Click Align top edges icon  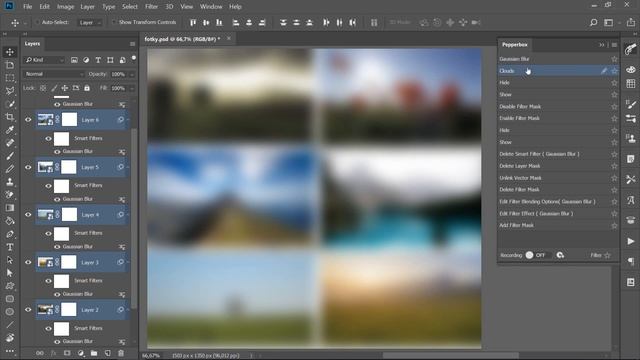[193, 22]
